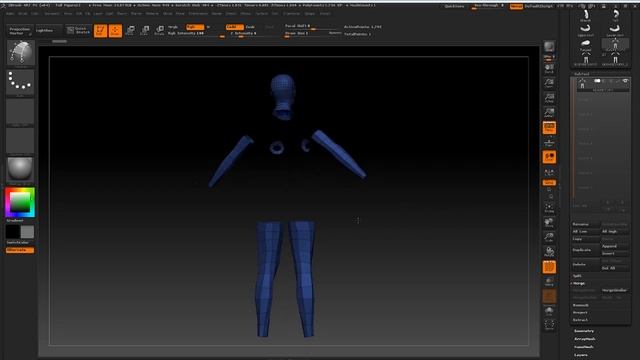Open the stroke type dots selector
This screenshot has height=360, width=640.
[20, 83]
